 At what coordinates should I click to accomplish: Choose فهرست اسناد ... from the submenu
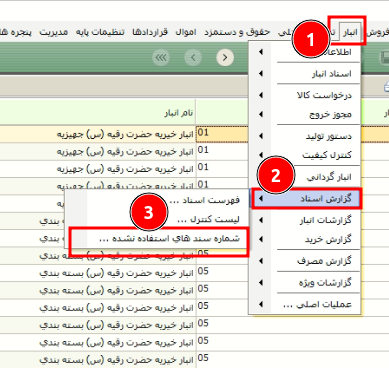[x=157, y=200]
